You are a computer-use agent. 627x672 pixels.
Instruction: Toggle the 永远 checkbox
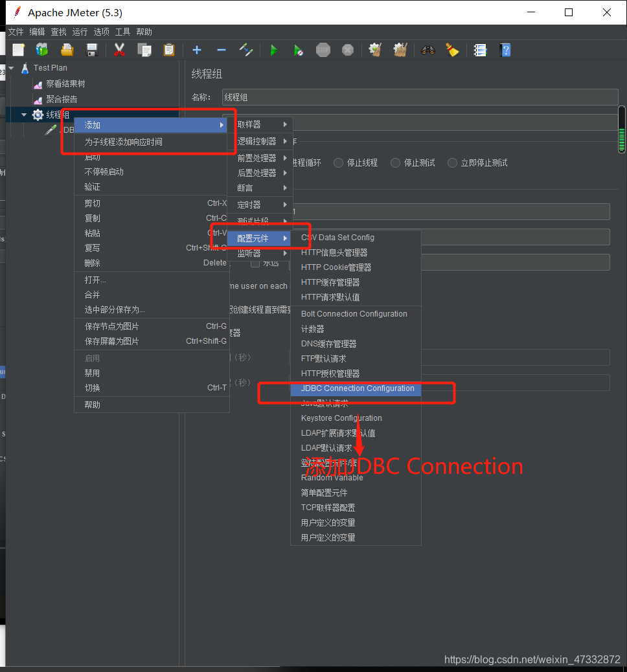tap(255, 263)
